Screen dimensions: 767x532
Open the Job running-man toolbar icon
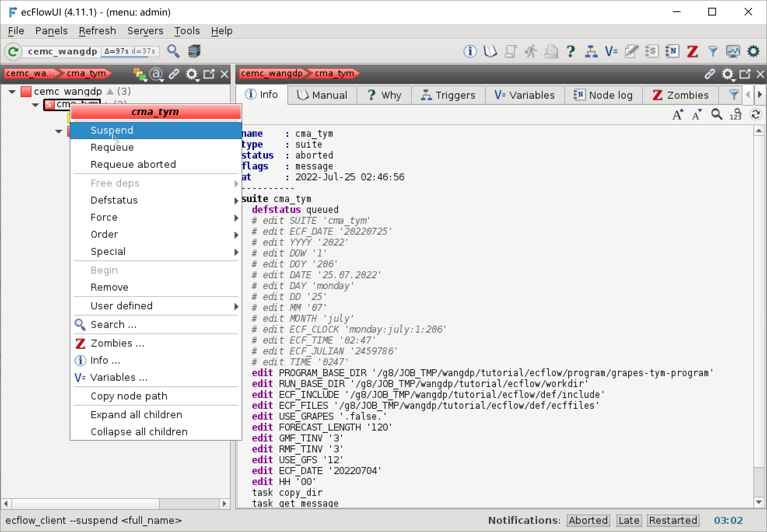[531, 51]
